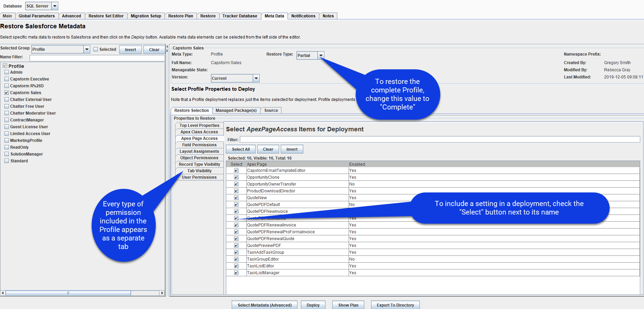The width and height of the screenshot is (644, 309).
Task: Click the Show Plan button
Action: (x=348, y=305)
